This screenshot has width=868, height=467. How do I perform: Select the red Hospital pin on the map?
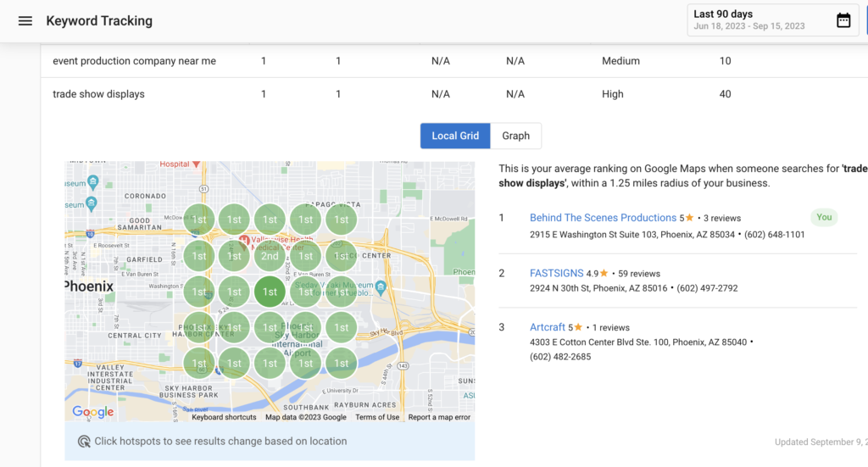[x=196, y=164]
